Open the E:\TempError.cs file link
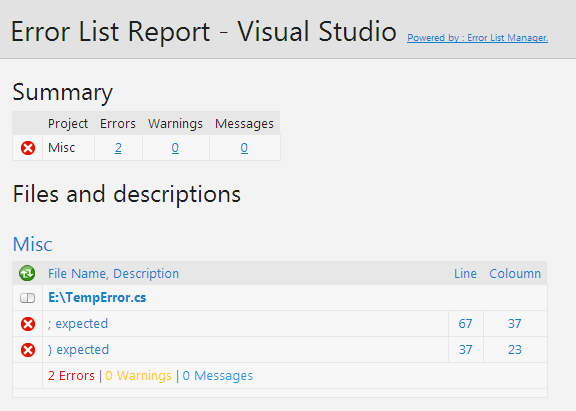 (97, 298)
